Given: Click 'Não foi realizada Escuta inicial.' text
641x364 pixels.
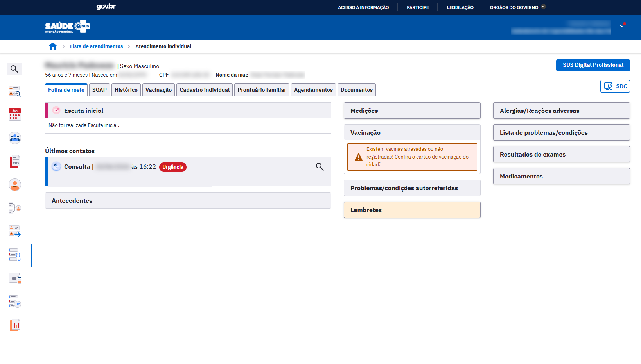Looking at the screenshot, I should (84, 125).
